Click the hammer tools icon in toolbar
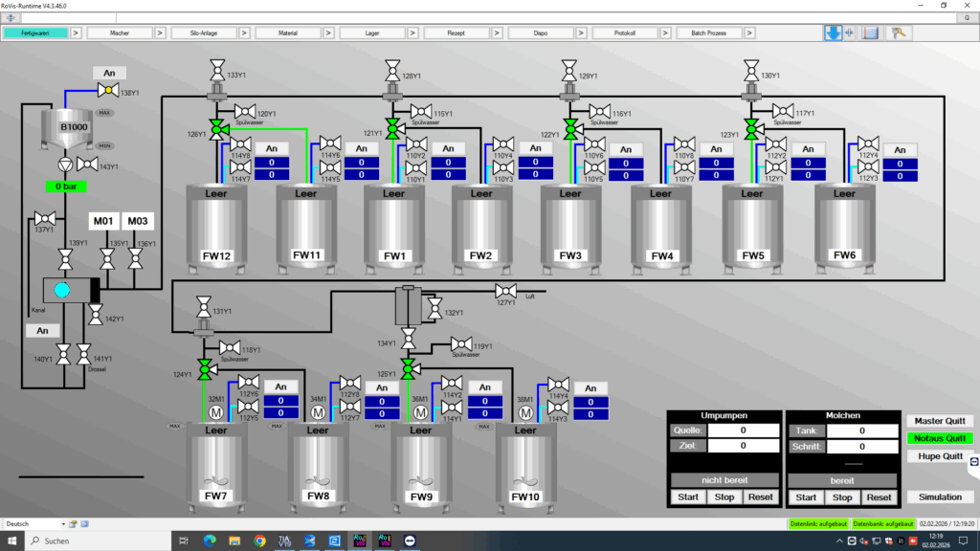 [x=900, y=33]
